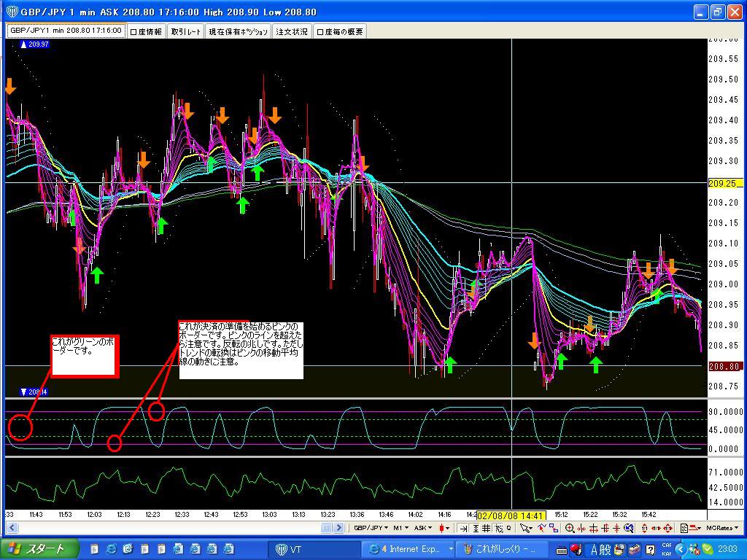Click the red 208.80 price label
The image size is (747, 560).
[724, 366]
